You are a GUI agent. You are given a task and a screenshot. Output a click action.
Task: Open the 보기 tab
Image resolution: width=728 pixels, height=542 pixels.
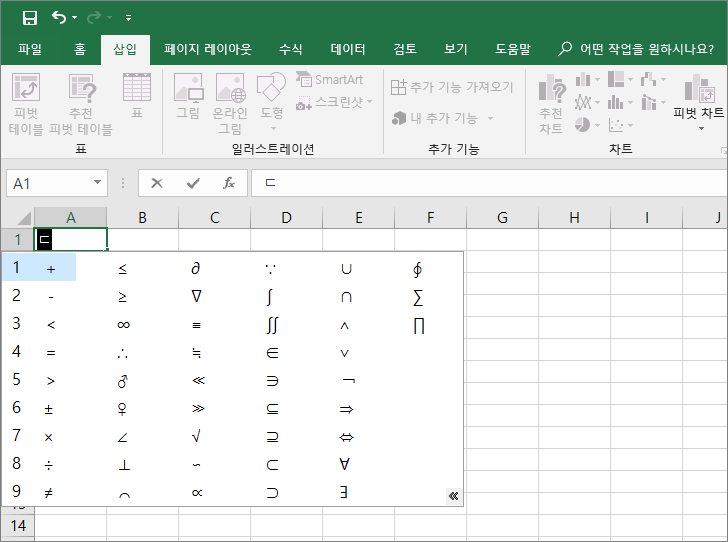click(x=455, y=49)
